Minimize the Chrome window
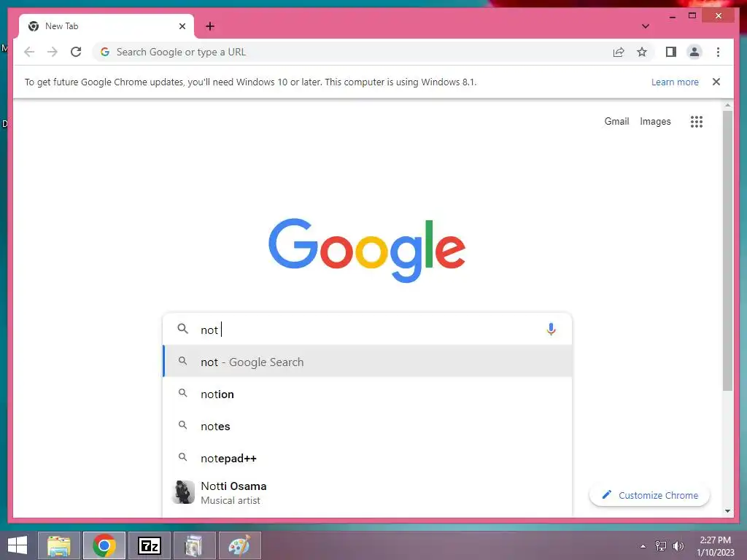The width and height of the screenshot is (747, 560). (x=672, y=16)
